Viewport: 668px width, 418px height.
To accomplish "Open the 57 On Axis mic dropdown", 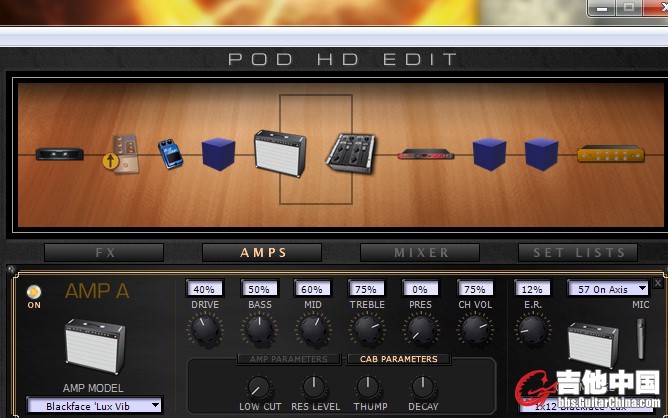I will tap(608, 289).
